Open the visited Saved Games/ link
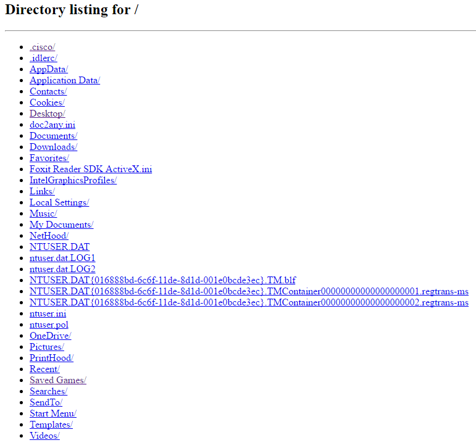The width and height of the screenshot is (476, 448). point(58,380)
